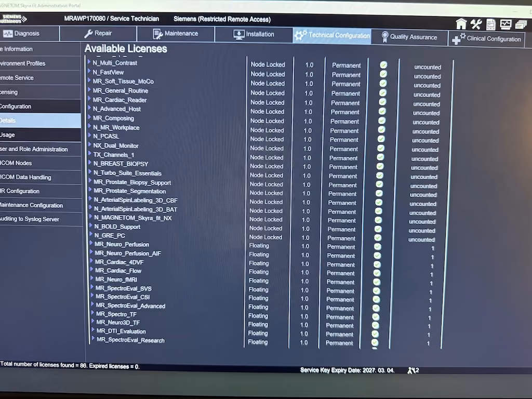Select the N_Turbo_Suite_Essentials license name
The image size is (532, 399).
coord(128,173)
